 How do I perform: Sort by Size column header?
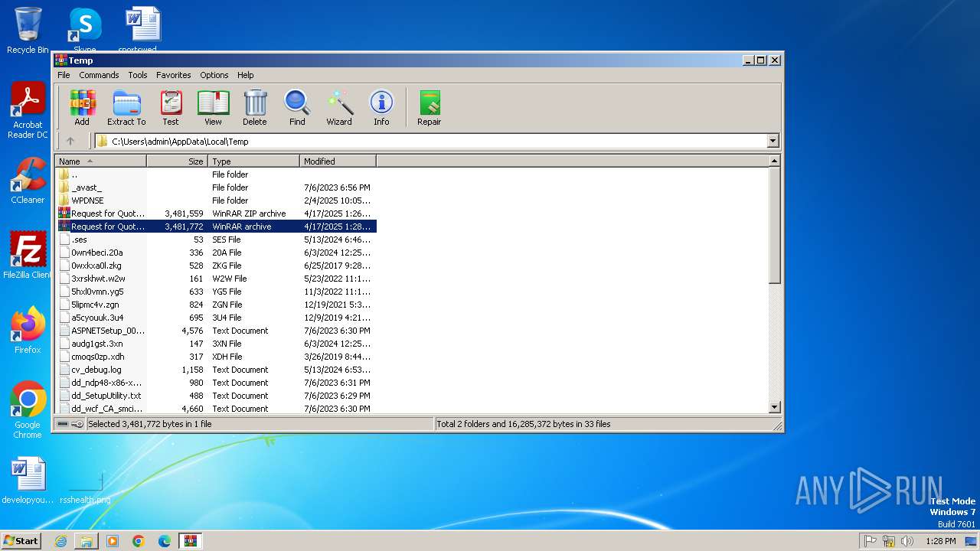click(x=177, y=161)
